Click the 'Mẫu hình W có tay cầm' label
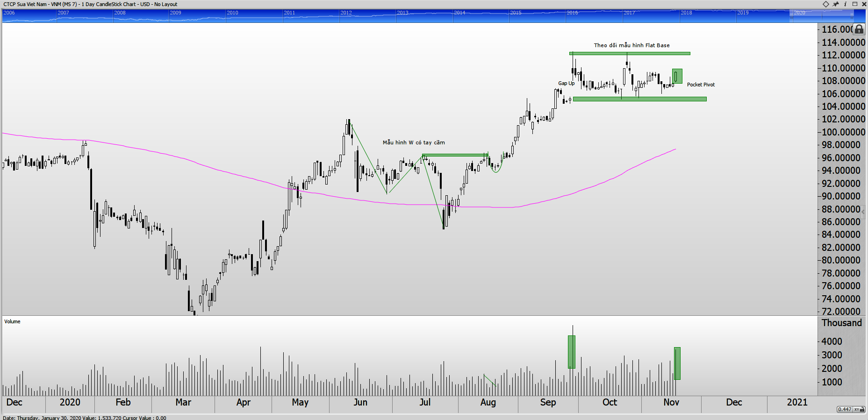The width and height of the screenshot is (868, 420). pyautogui.click(x=414, y=142)
